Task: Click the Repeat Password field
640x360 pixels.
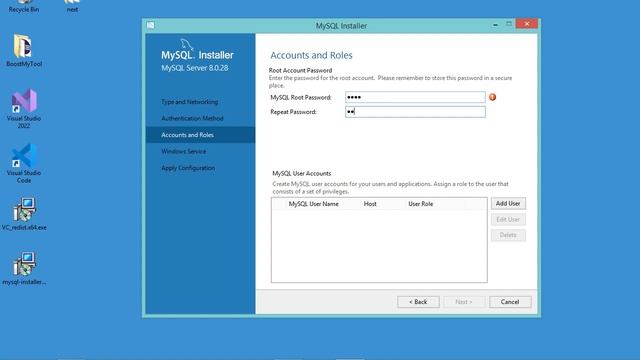Action: [x=415, y=112]
